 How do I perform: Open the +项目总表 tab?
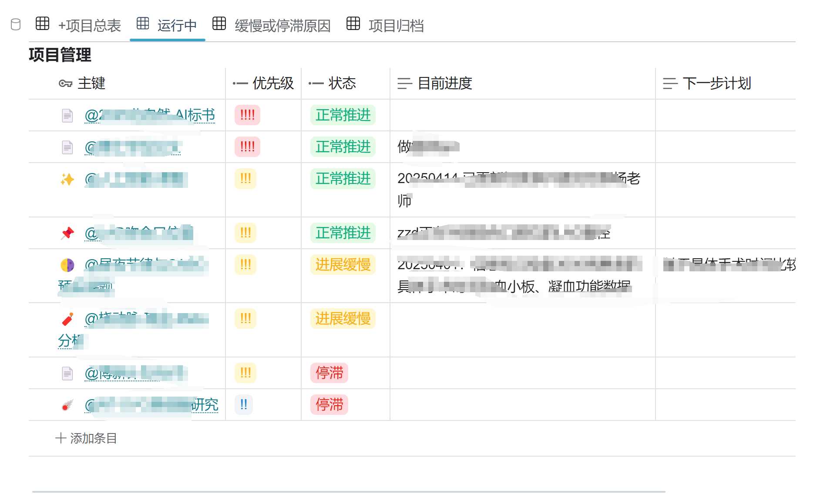[79, 25]
